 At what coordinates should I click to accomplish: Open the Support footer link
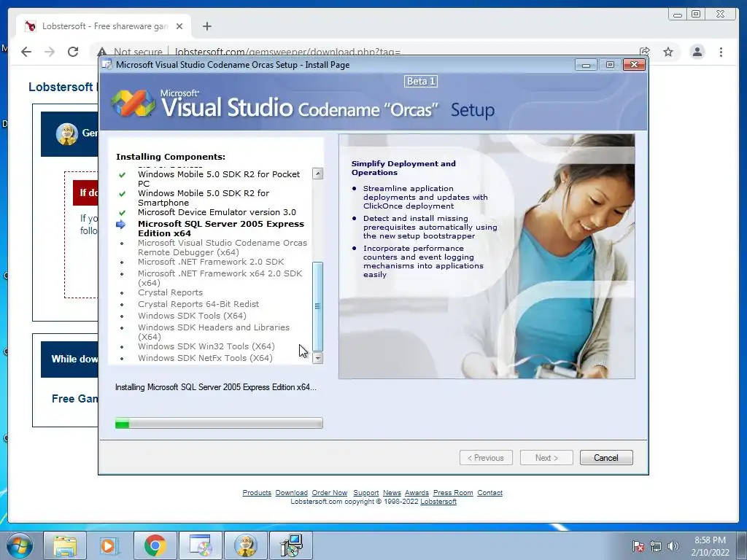point(366,493)
